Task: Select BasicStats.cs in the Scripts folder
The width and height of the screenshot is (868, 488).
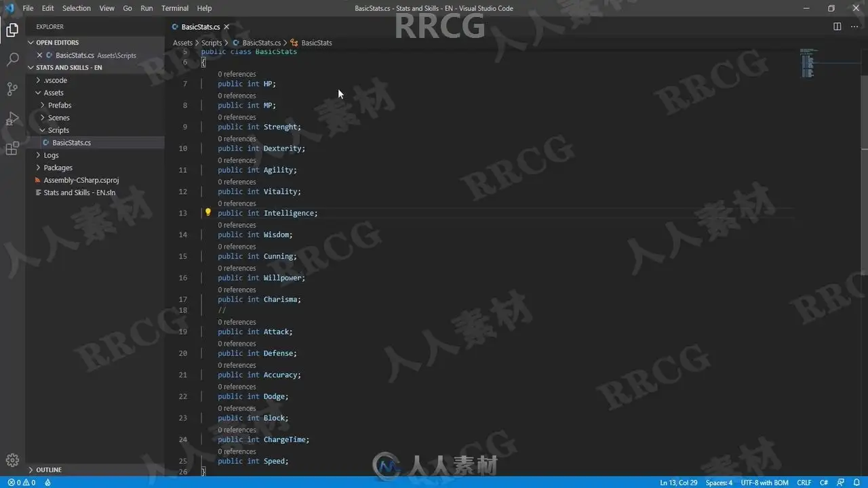Action: [x=71, y=142]
